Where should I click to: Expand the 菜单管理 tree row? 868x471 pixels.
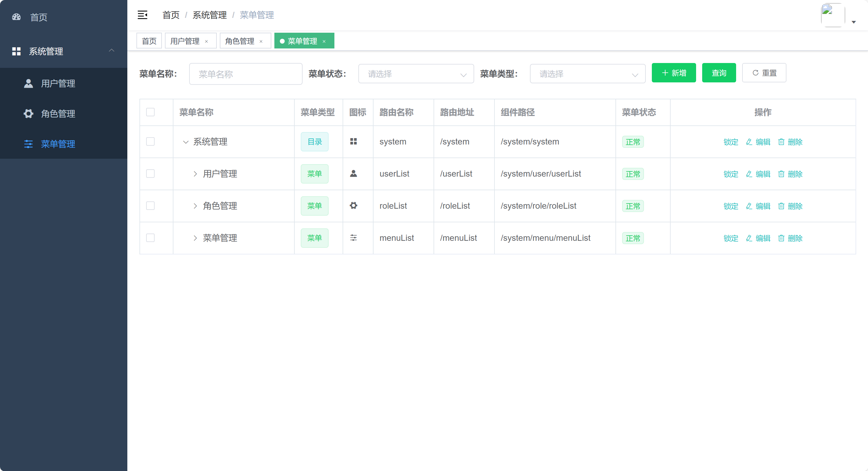click(x=195, y=238)
